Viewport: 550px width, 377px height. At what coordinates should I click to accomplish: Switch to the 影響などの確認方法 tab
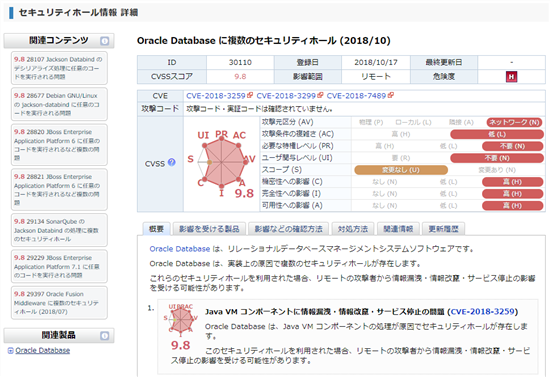click(288, 229)
